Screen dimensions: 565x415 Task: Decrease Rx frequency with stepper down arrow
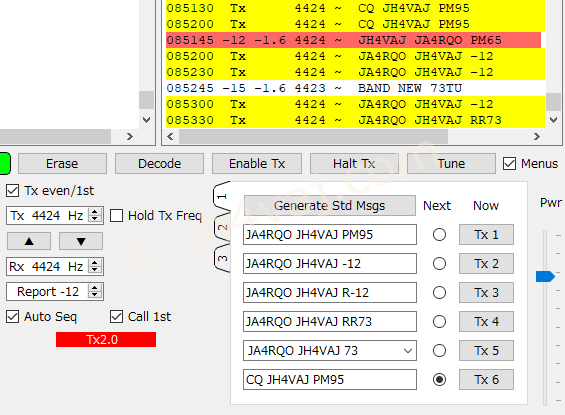click(95, 270)
